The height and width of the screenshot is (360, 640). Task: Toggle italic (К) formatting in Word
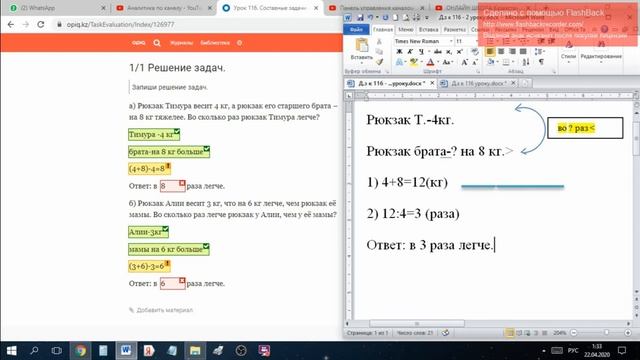pyautogui.click(x=410, y=51)
